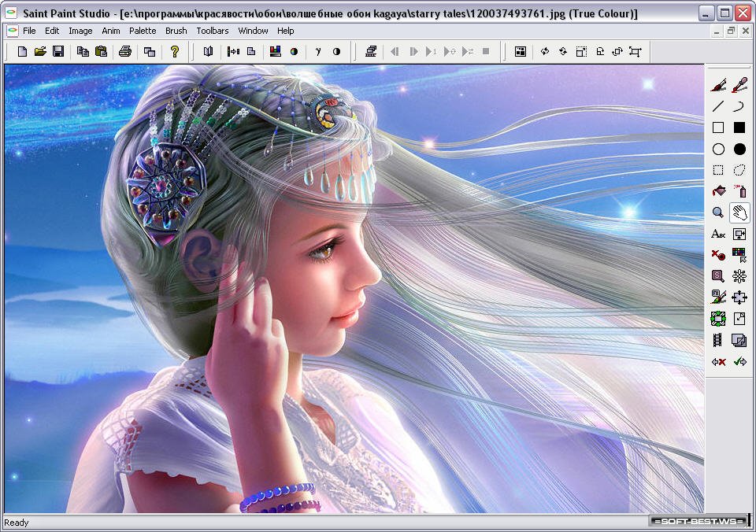This screenshot has width=756, height=532.
Task: Click the red-eye removal tool icon
Action: click(x=718, y=255)
